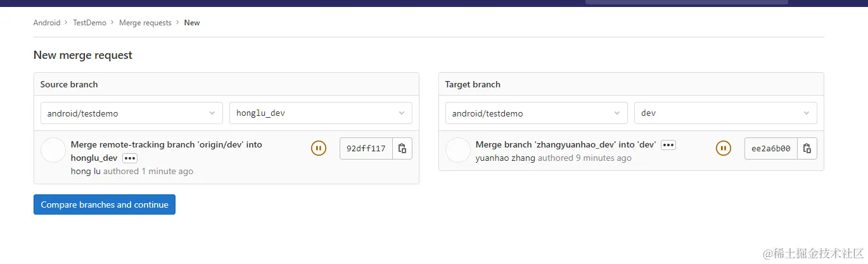Expand target commit description ellipsis

click(x=668, y=145)
